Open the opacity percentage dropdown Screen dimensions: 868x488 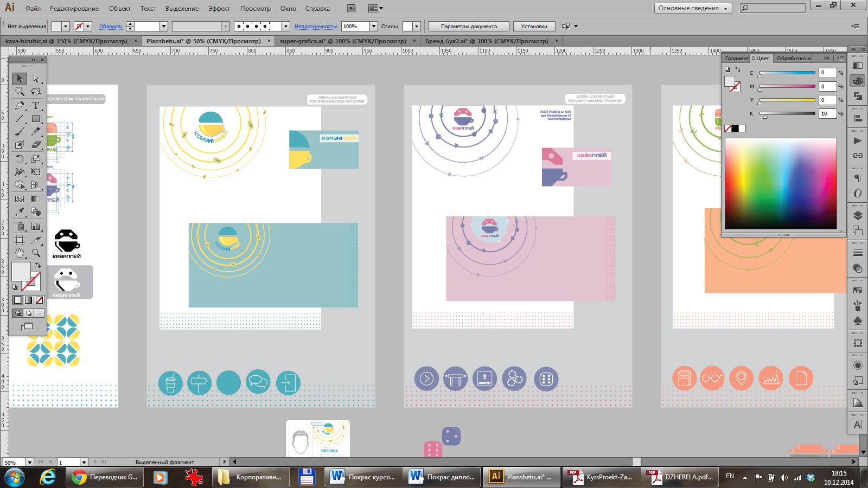tap(373, 26)
